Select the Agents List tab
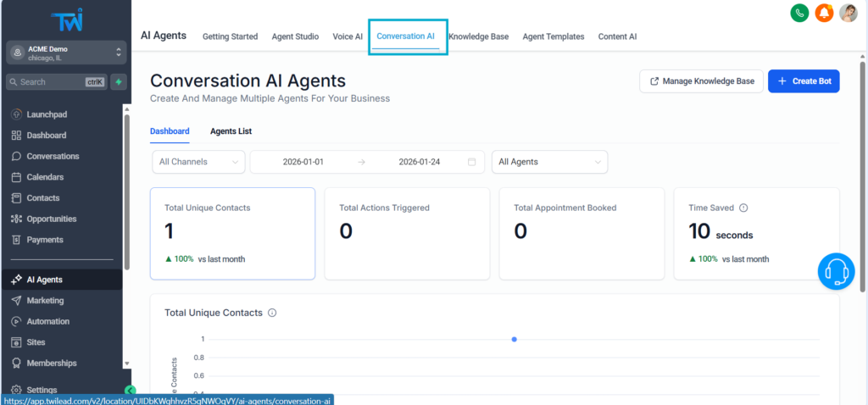This screenshot has width=868, height=405. pos(231,131)
